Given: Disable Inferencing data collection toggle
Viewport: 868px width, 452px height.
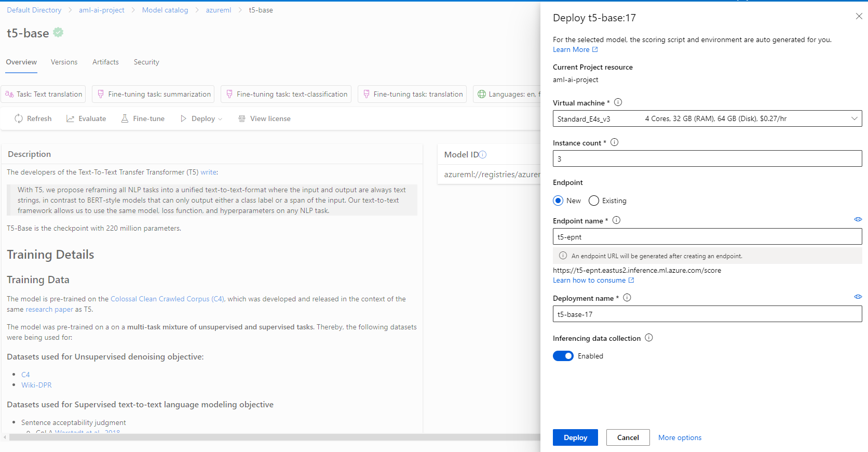Looking at the screenshot, I should click(563, 356).
